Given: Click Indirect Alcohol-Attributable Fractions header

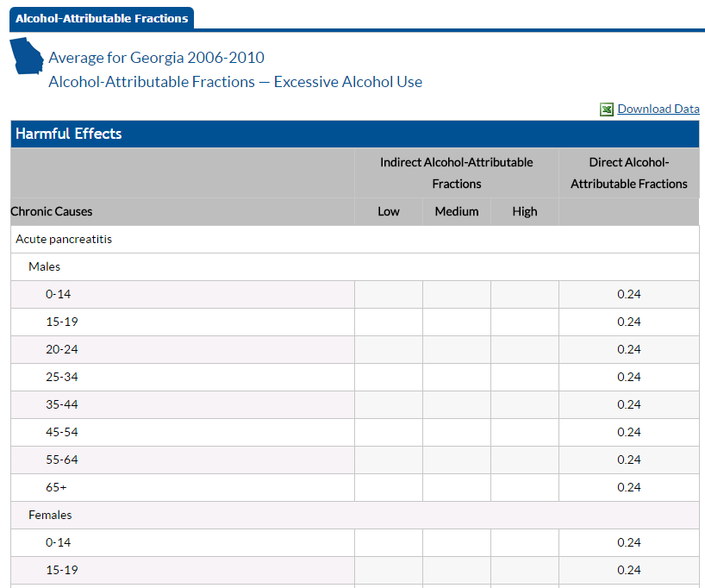Looking at the screenshot, I should click(x=457, y=173).
